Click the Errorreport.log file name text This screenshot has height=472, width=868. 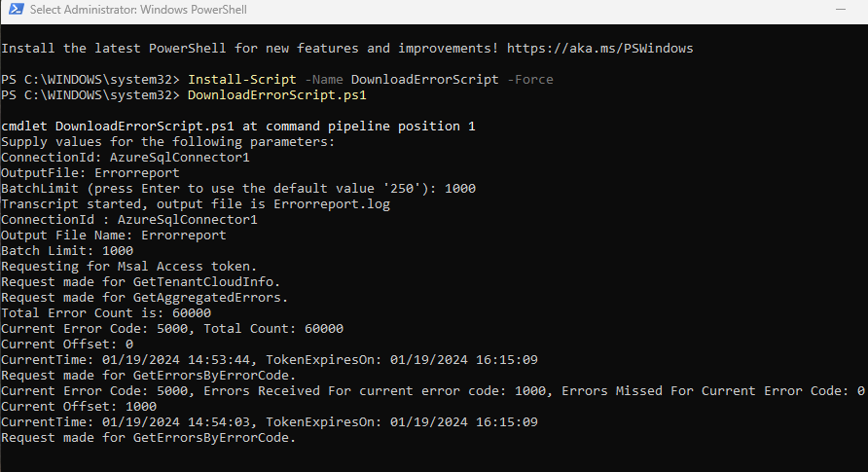pyautogui.click(x=332, y=203)
